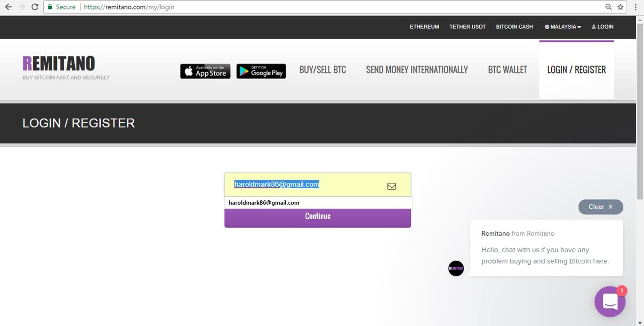Viewport: 644px width, 326px height.
Task: Open the Ethereum link in the top bar
Action: click(424, 27)
